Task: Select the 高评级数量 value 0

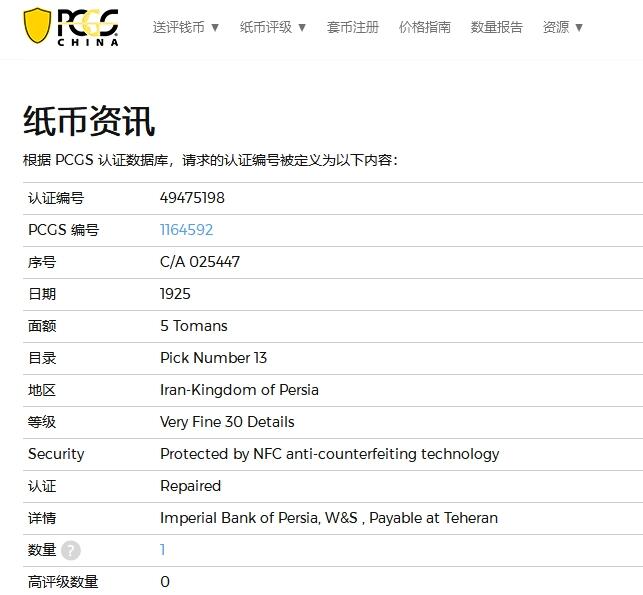Action: pyautogui.click(x=165, y=582)
